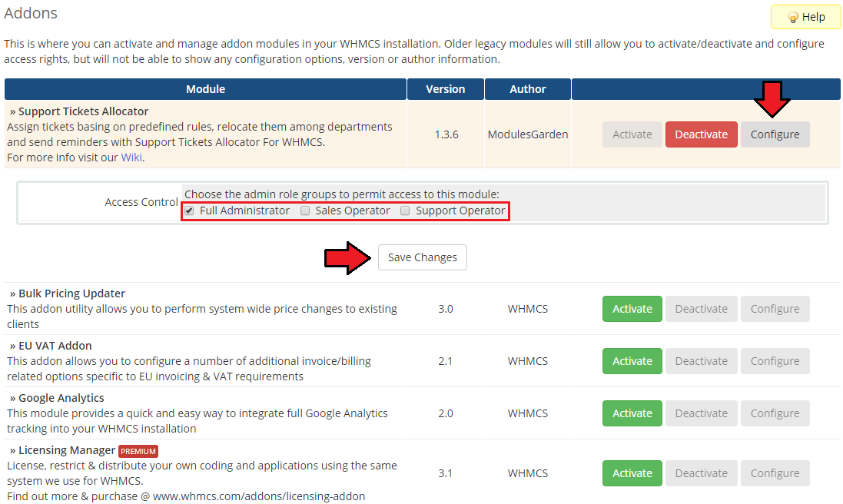This screenshot has width=843, height=504.
Task: Activate the Bulk Pricing Updater addon
Action: (632, 309)
